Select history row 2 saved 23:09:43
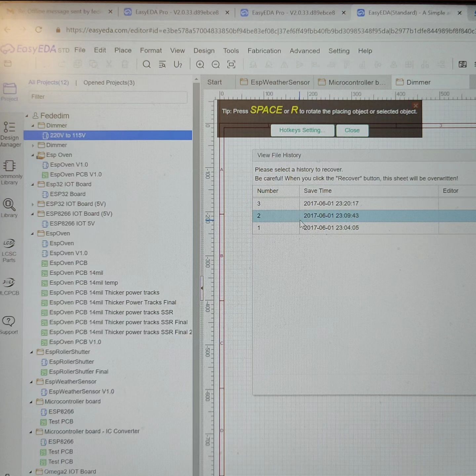Screen dimensions: 476x476 point(364,216)
